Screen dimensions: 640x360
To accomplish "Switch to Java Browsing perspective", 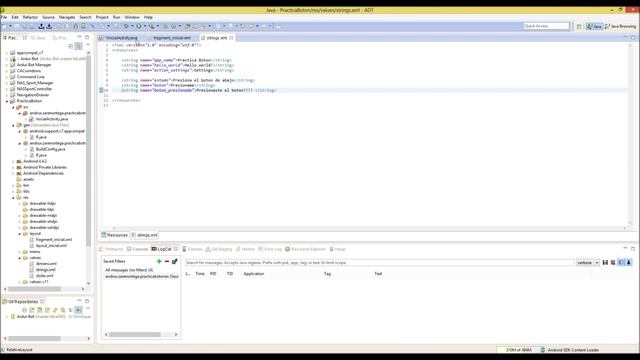I will point(620,26).
